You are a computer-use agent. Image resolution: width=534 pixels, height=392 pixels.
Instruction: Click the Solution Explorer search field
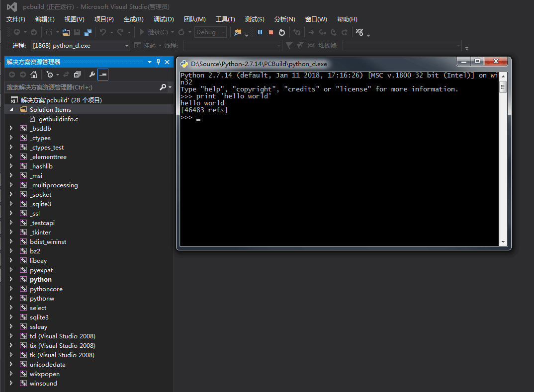[82, 87]
